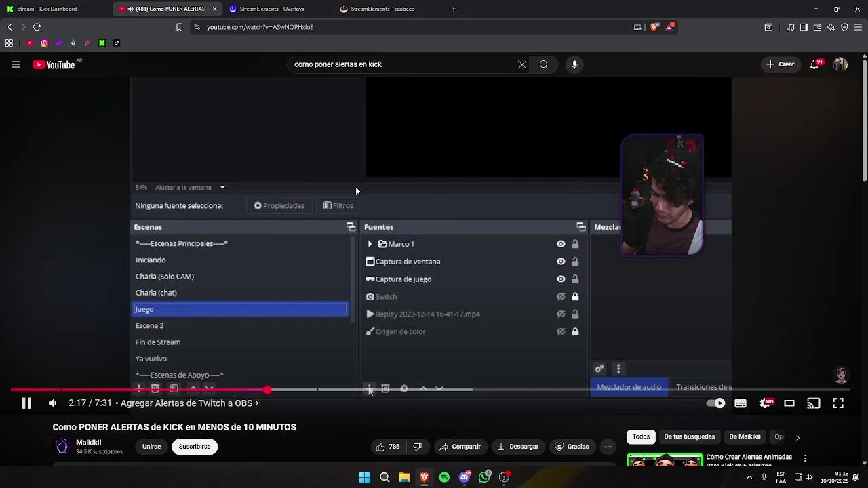
Task: Open the Instagram bookmark
Action: (x=44, y=43)
